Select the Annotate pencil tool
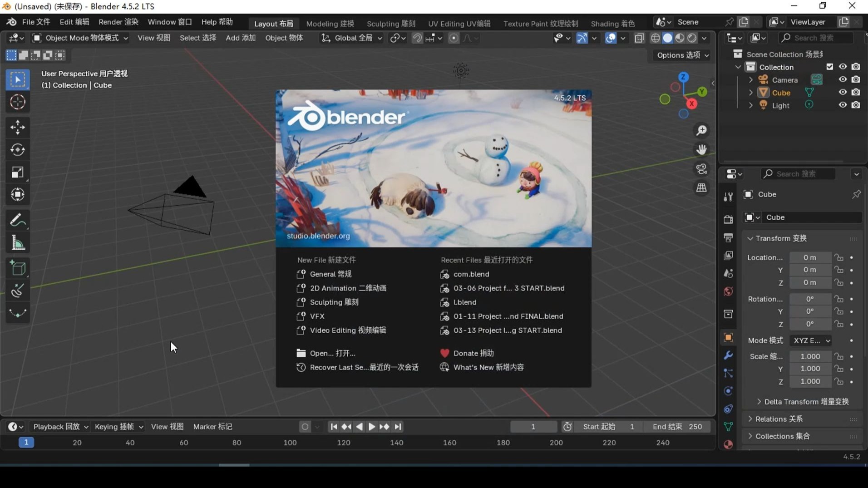 pyautogui.click(x=18, y=221)
